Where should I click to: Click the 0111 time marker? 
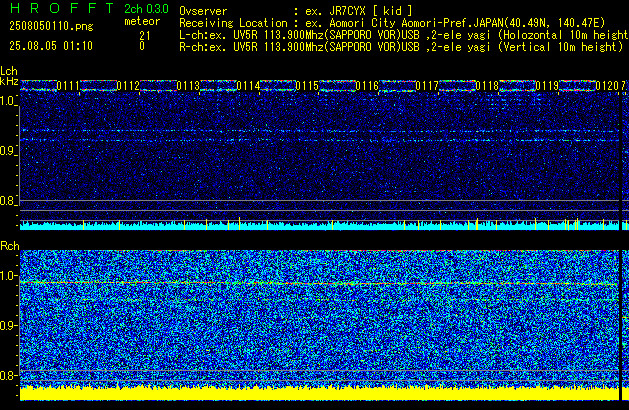pos(68,86)
